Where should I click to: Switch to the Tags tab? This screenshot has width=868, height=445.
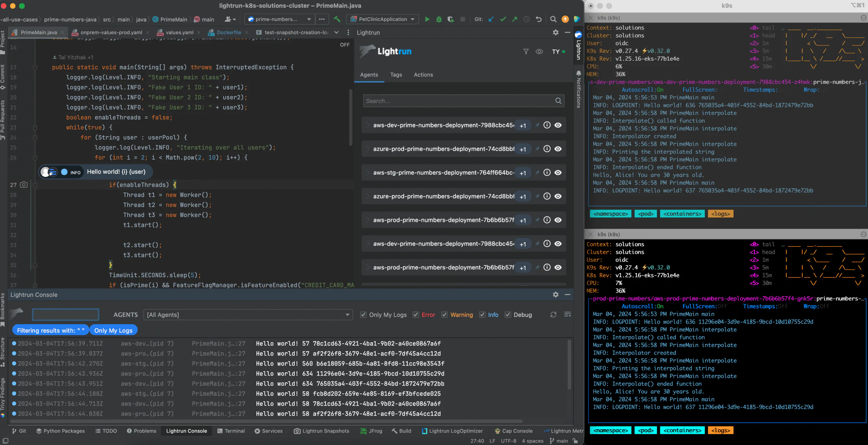[x=396, y=75]
